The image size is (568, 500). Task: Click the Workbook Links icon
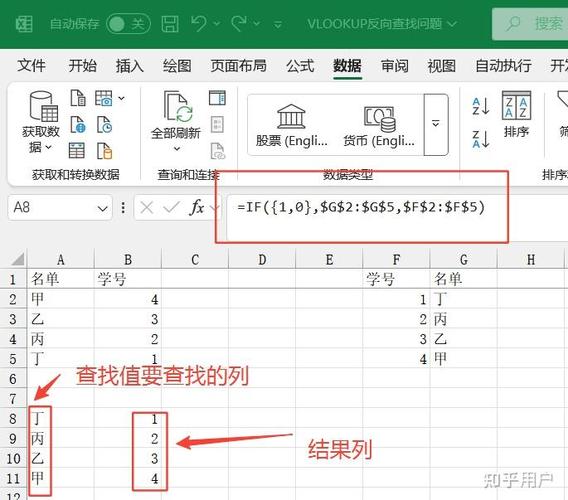click(218, 151)
